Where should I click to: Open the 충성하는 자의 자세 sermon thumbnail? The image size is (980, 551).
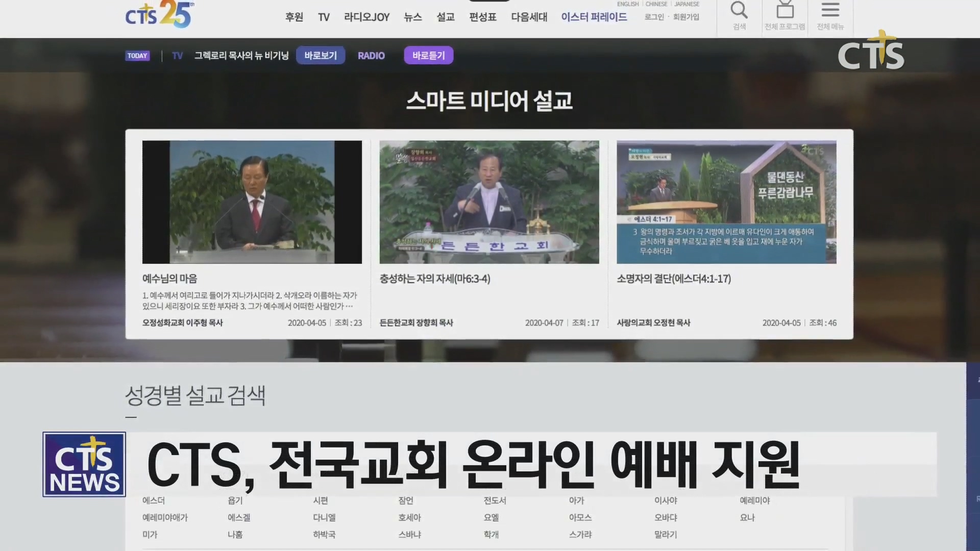tap(489, 202)
